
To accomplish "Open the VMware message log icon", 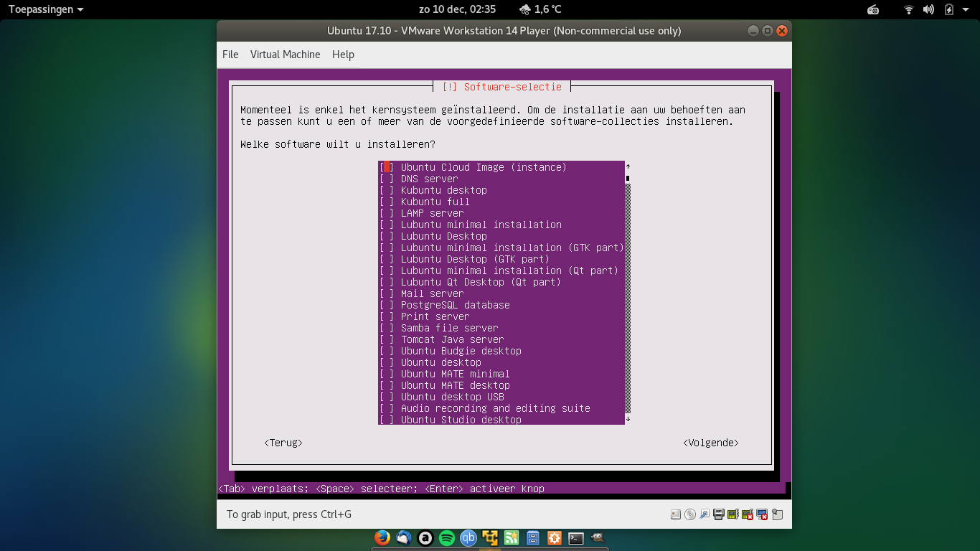I will pyautogui.click(x=777, y=514).
